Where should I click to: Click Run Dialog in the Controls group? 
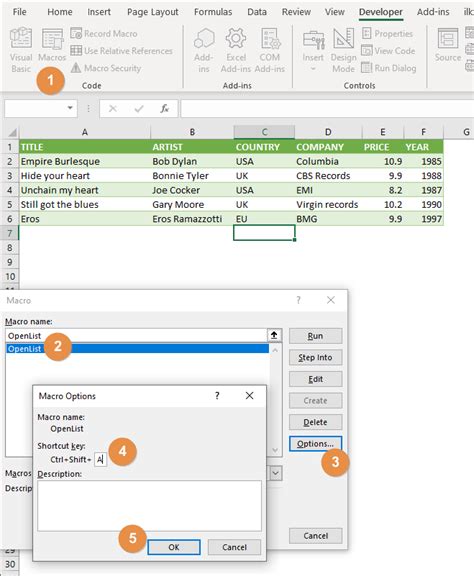tap(389, 68)
